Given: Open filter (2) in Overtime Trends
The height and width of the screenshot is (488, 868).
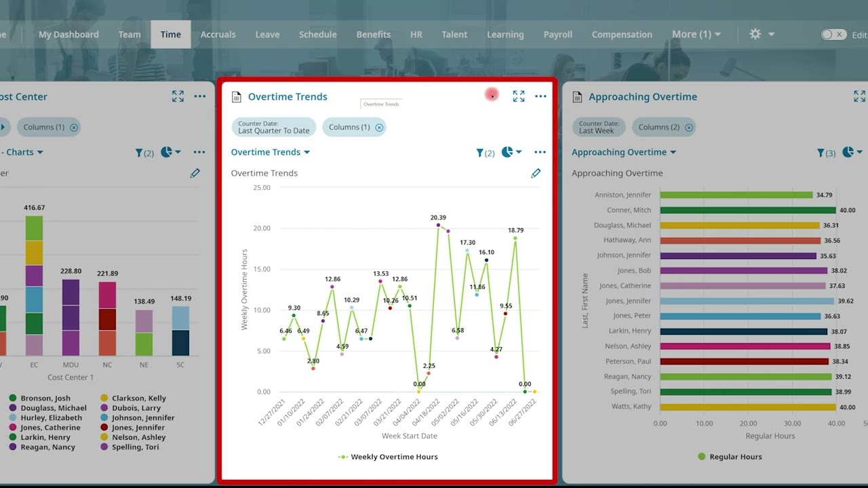Looking at the screenshot, I should tap(485, 153).
